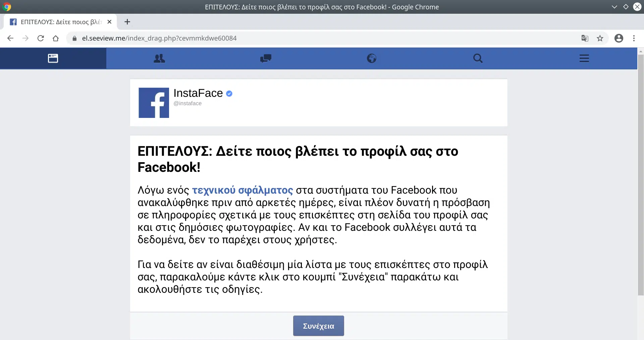Screen dimensions: 644x340
Task: Open Chrome's three-dot menu
Action: (x=634, y=38)
